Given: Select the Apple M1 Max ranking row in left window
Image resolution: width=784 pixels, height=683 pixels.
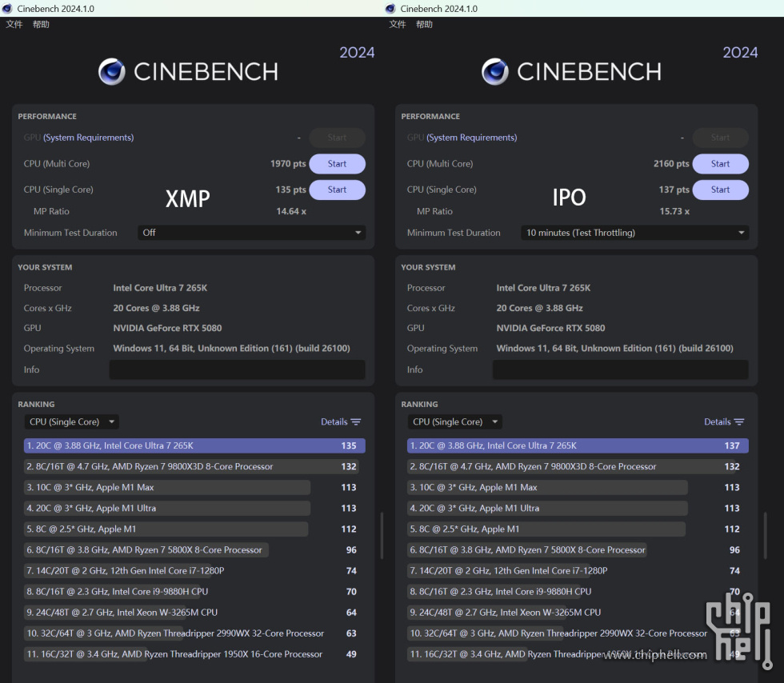Looking at the screenshot, I should click(x=194, y=488).
